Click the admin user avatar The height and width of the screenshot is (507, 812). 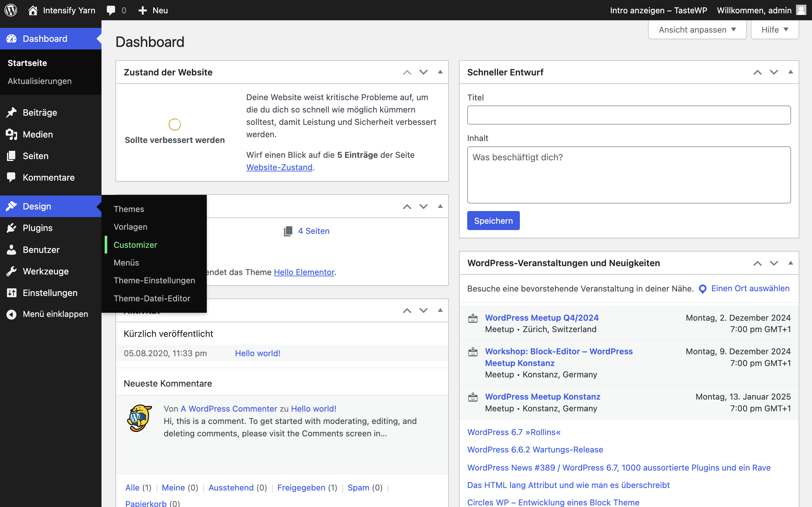point(801,10)
